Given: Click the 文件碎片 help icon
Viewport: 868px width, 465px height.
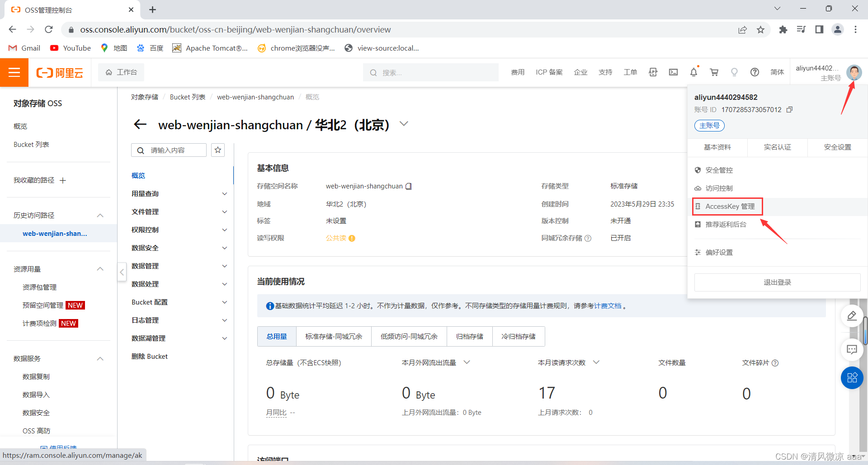Looking at the screenshot, I should coord(775,363).
